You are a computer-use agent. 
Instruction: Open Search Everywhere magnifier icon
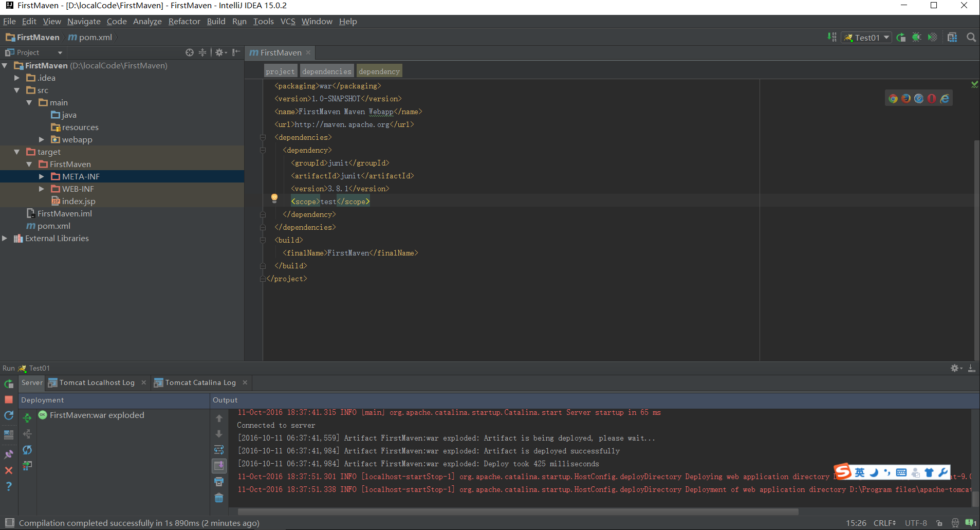[971, 37]
